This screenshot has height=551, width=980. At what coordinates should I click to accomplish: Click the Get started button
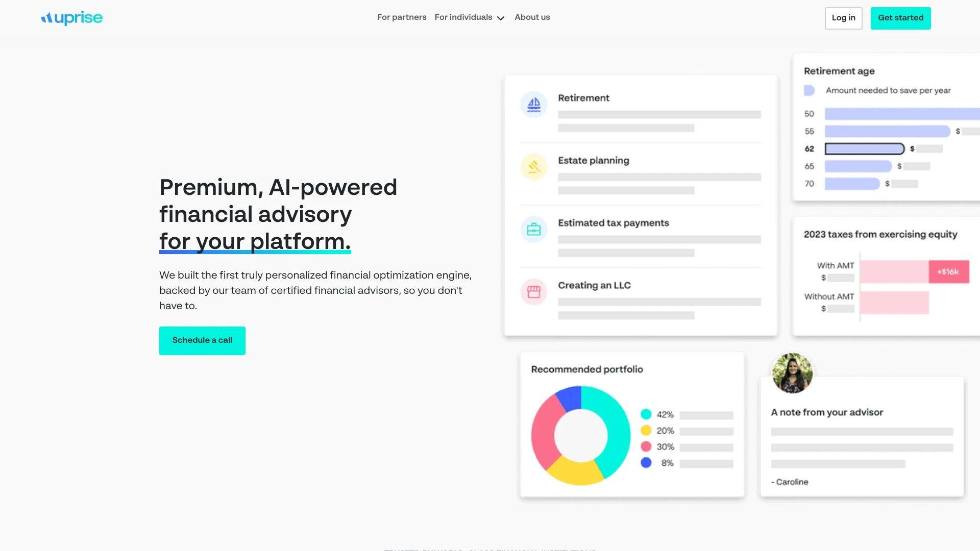pyautogui.click(x=900, y=18)
